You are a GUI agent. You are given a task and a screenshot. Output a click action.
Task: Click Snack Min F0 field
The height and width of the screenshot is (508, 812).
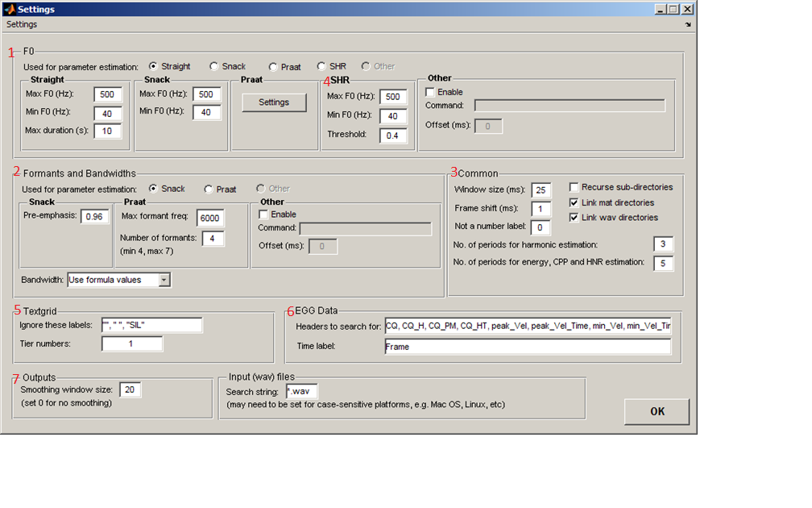coord(206,112)
